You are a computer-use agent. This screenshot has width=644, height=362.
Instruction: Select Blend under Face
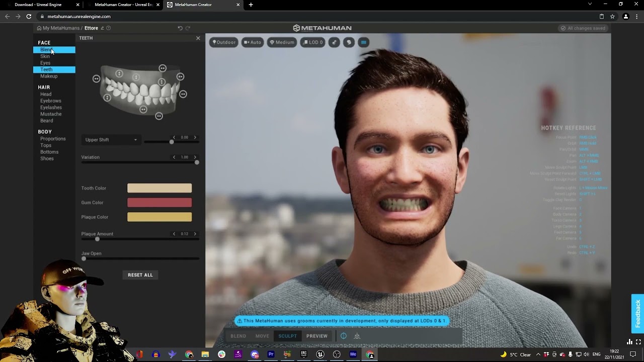[x=54, y=50]
